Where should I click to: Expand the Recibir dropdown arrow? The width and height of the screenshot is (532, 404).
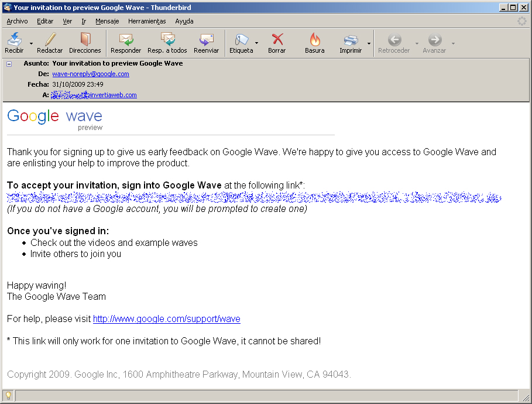click(31, 43)
